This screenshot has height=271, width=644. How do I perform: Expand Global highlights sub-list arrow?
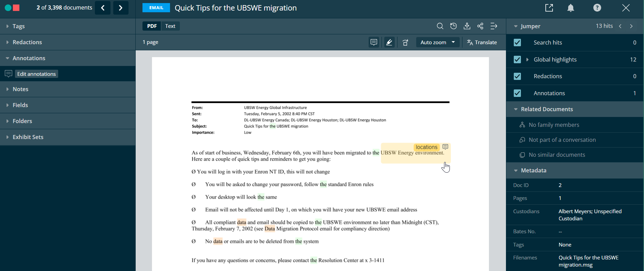coord(527,60)
